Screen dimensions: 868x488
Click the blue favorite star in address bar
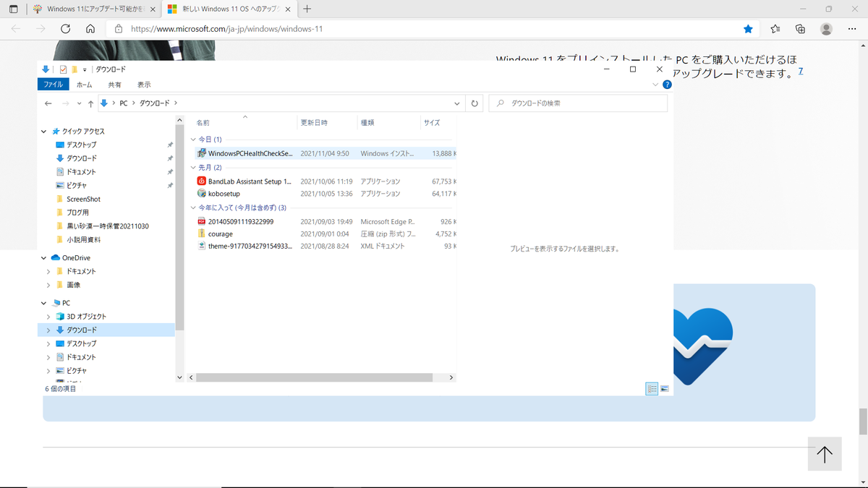click(749, 29)
